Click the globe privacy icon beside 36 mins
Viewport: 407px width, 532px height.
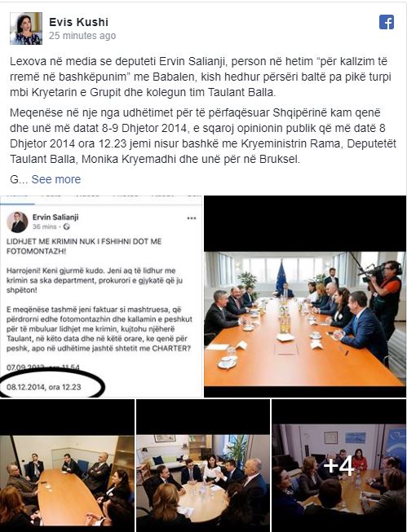[x=67, y=226]
